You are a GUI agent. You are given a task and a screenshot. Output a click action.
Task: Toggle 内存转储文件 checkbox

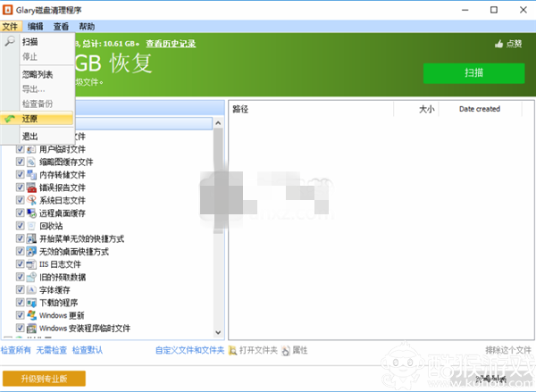tap(20, 175)
